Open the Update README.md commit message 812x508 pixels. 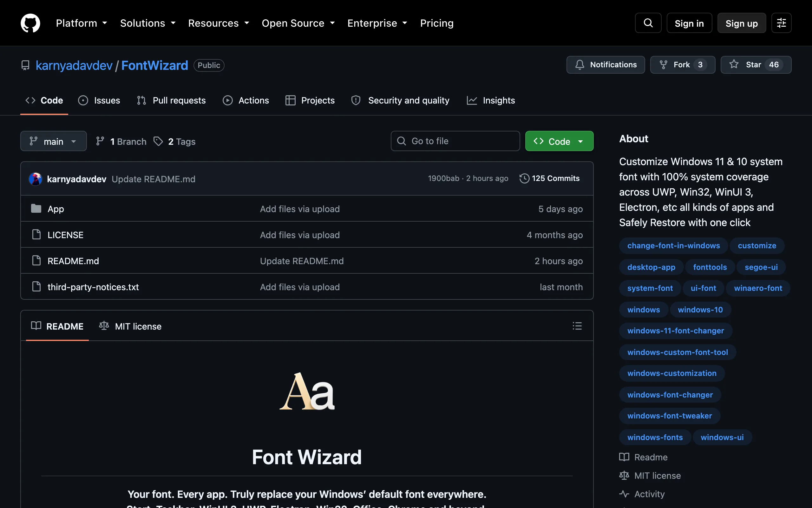[153, 179]
